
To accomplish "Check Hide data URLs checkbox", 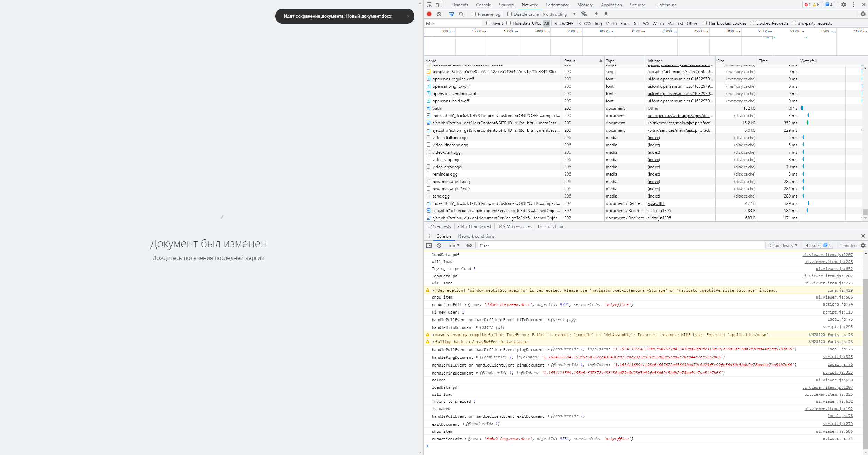I will 509,23.
